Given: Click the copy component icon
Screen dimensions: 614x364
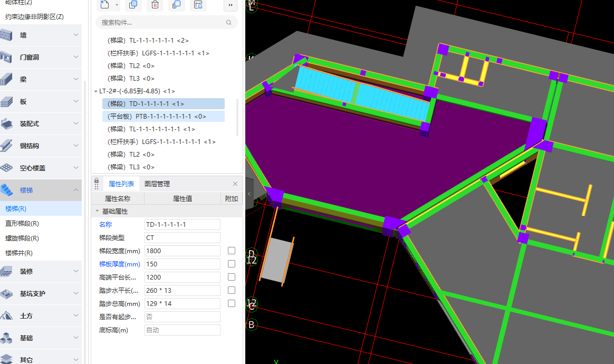Looking at the screenshot, I should tap(133, 5).
